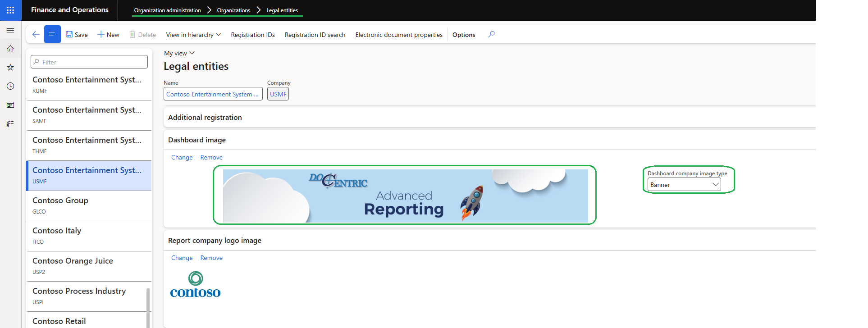Open Modules list icon in sidebar
This screenshot has width=868, height=328.
(10, 124)
